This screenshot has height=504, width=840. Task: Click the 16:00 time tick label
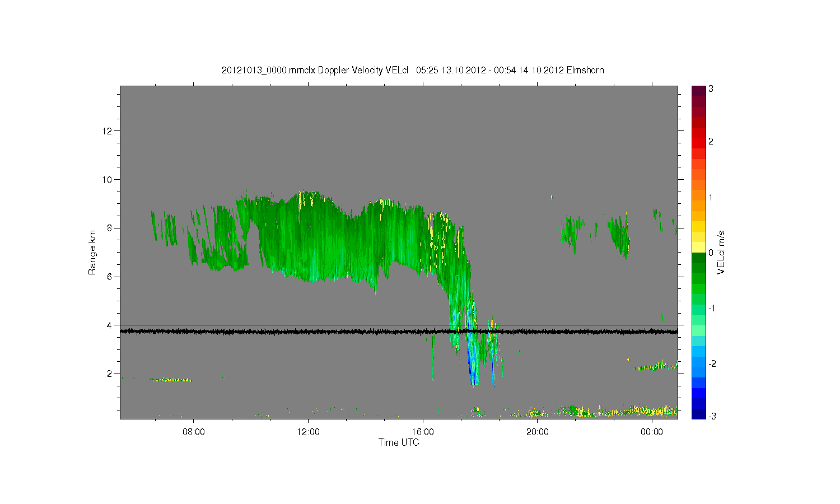pos(423,432)
